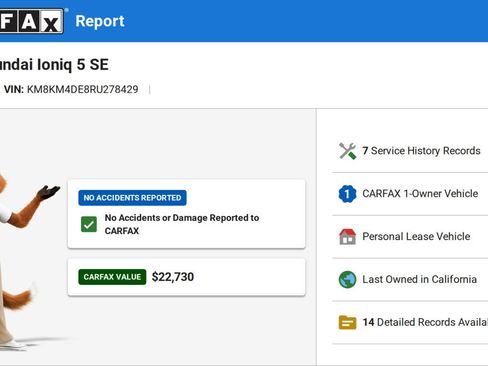Click the house Personal Lease icon
Viewport: 488px width, 366px height.
pos(347,237)
